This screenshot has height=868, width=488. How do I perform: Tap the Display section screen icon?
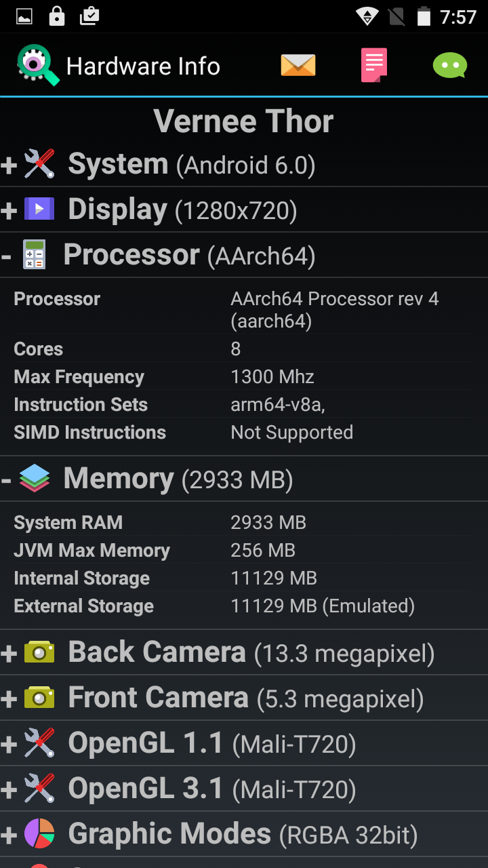point(39,210)
